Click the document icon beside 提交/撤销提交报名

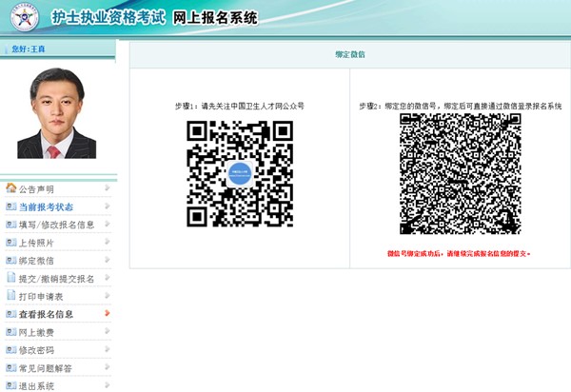tap(11, 277)
